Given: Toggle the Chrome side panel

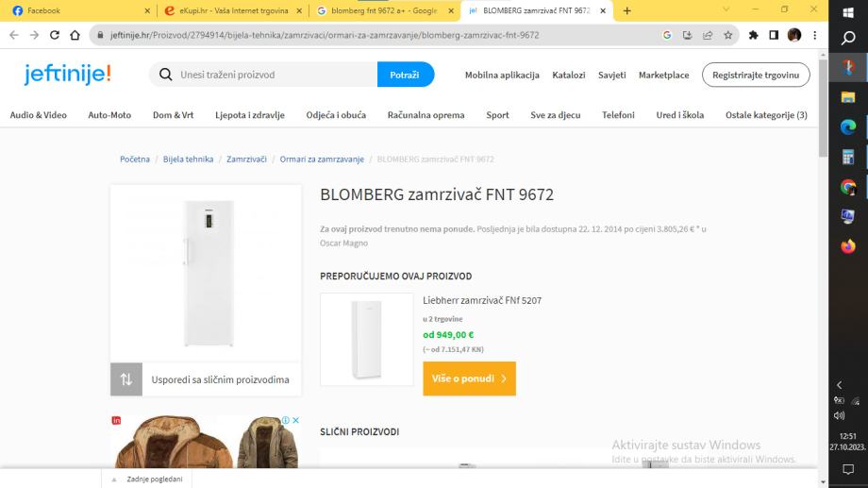Looking at the screenshot, I should pyautogui.click(x=773, y=35).
